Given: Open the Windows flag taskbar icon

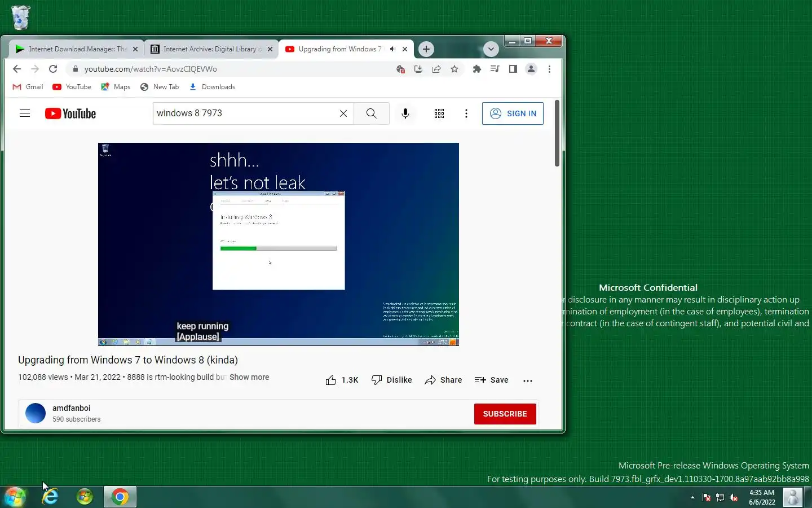Looking at the screenshot, I should coord(85,497).
